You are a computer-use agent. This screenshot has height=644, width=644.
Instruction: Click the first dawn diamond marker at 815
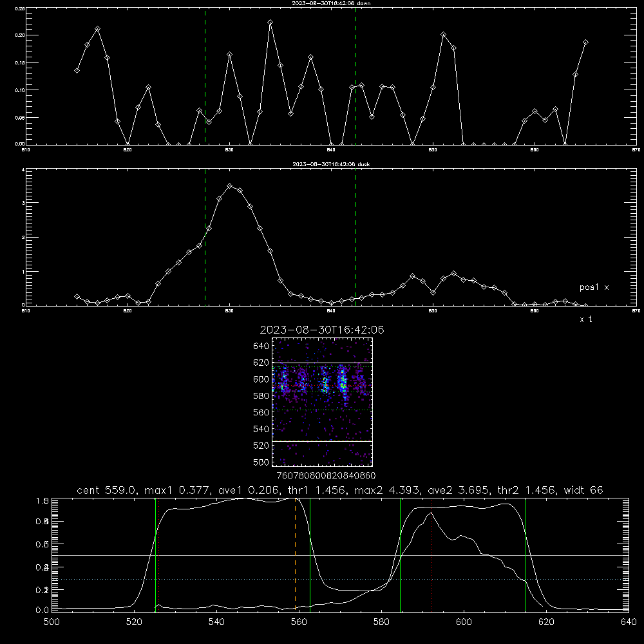point(77,71)
